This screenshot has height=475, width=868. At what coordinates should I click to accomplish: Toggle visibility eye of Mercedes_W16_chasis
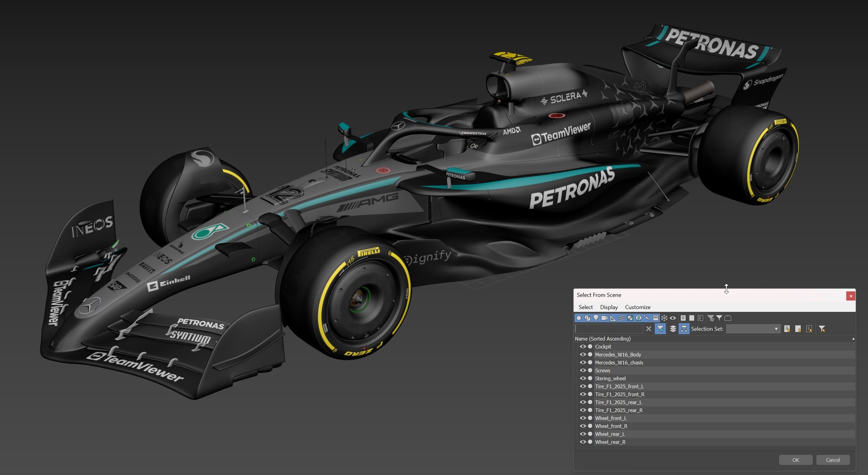[x=583, y=362]
